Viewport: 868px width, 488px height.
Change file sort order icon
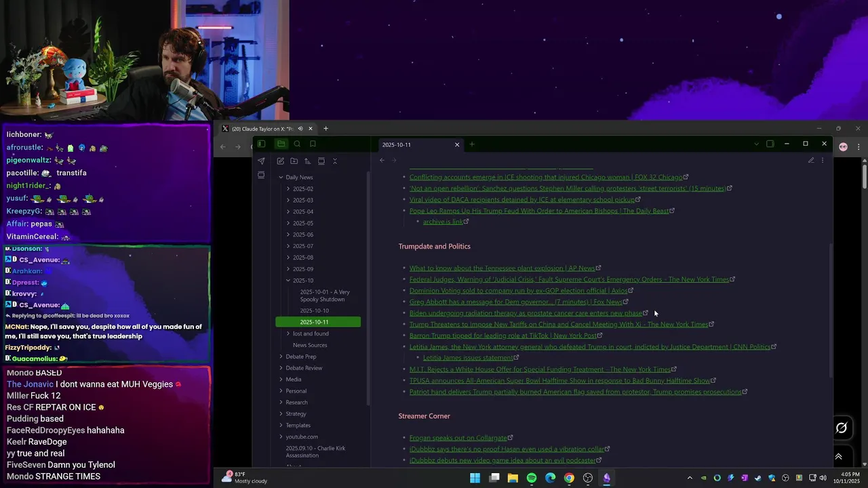307,161
